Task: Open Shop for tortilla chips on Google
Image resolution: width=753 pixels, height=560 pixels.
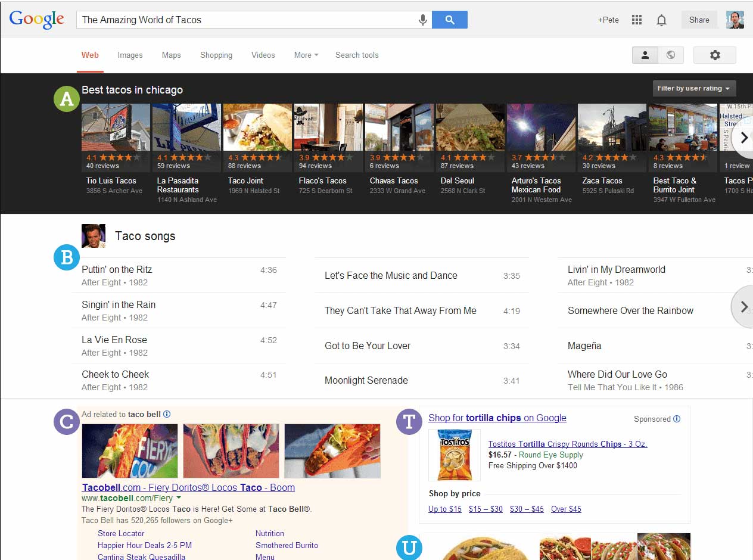Action: [497, 418]
